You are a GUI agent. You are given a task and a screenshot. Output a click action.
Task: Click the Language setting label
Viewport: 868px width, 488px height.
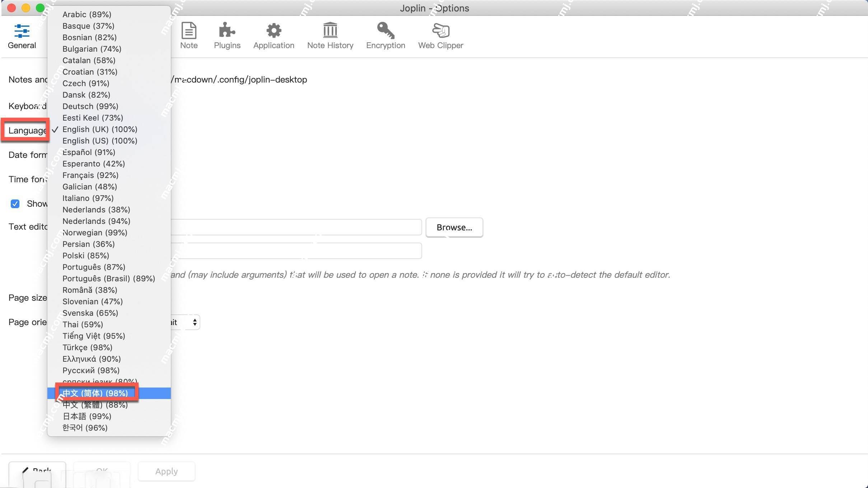[x=28, y=130]
